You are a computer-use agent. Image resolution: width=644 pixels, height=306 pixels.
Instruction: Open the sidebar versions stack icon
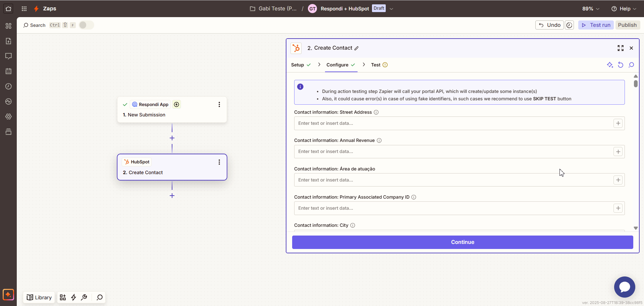(8, 132)
